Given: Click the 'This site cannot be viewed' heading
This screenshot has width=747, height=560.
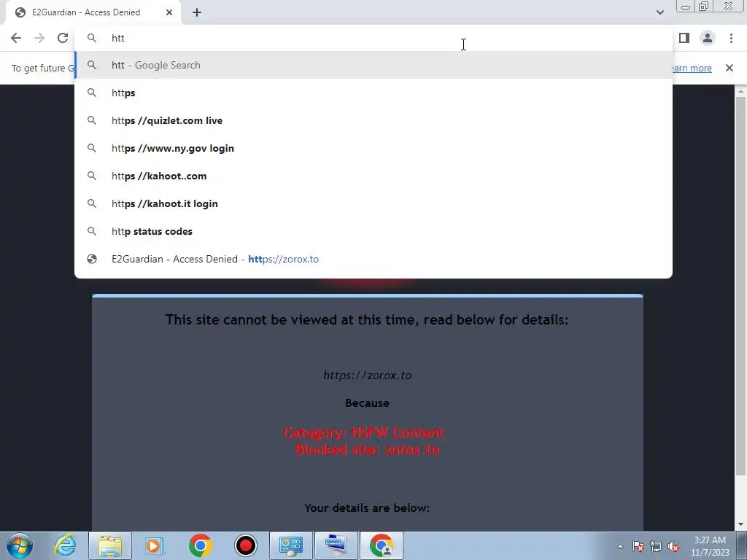Looking at the screenshot, I should click(367, 319).
